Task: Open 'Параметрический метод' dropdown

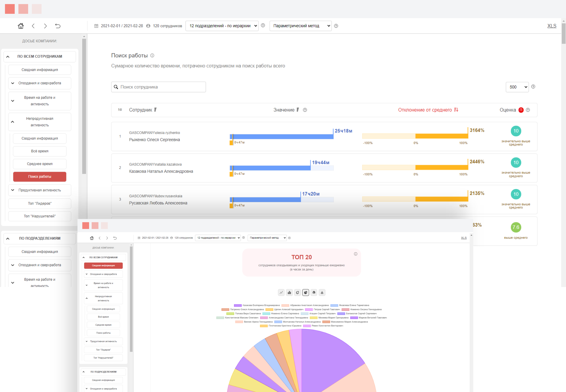Action: tap(300, 26)
